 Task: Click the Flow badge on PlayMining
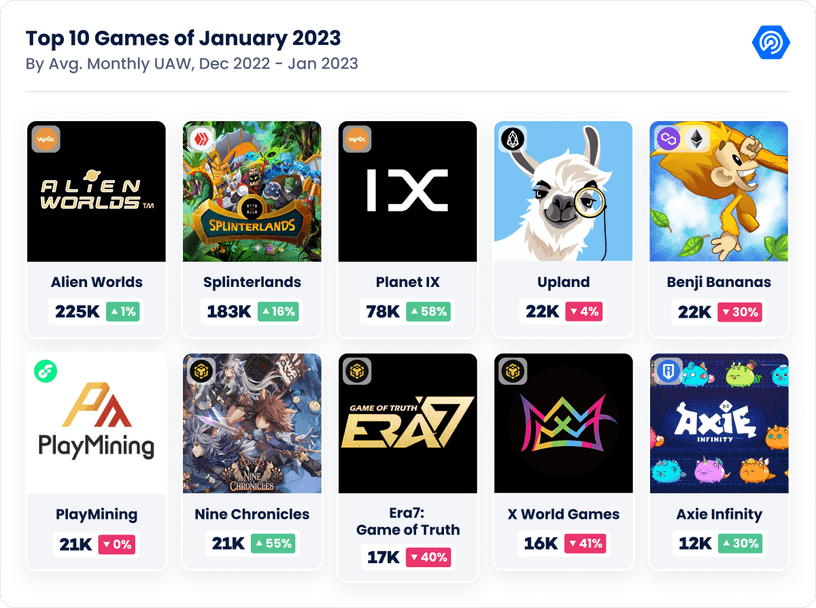46,371
